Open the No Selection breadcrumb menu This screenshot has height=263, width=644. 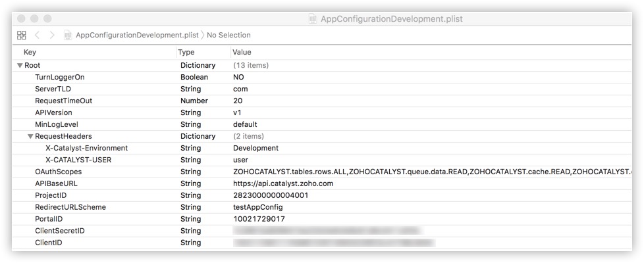click(228, 35)
